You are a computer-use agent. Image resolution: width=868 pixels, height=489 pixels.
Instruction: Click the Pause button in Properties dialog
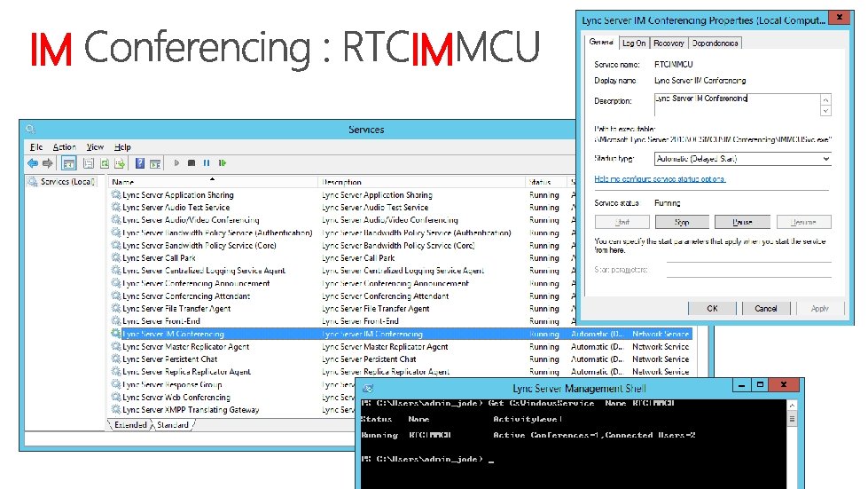742,222
